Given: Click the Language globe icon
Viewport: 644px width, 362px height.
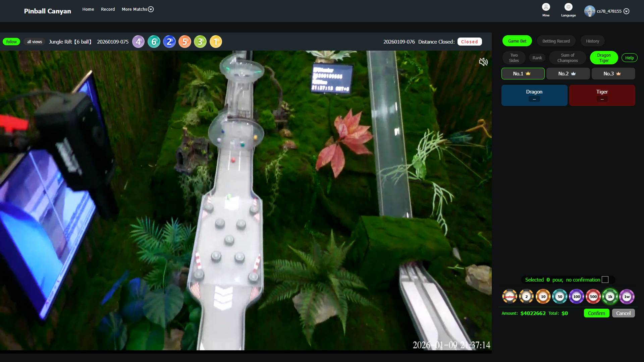Looking at the screenshot, I should [568, 7].
